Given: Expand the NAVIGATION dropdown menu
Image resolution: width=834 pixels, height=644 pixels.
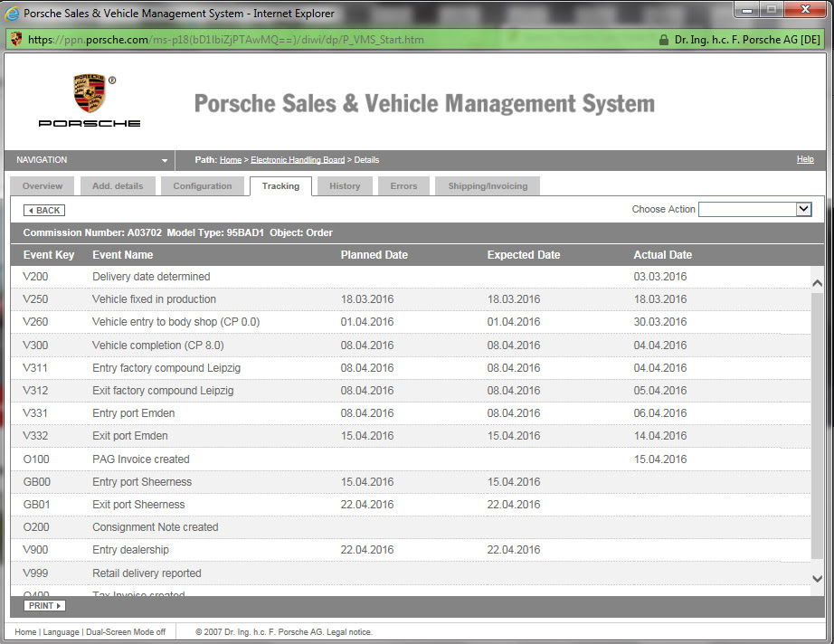Looking at the screenshot, I should click(165, 160).
